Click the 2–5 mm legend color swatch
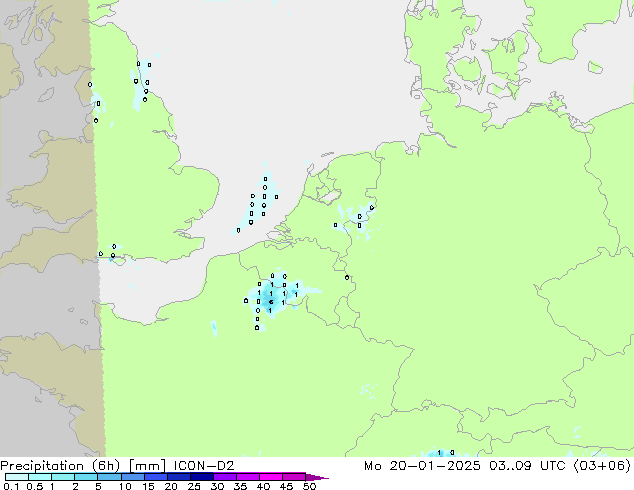The image size is (634, 490). tap(86, 477)
